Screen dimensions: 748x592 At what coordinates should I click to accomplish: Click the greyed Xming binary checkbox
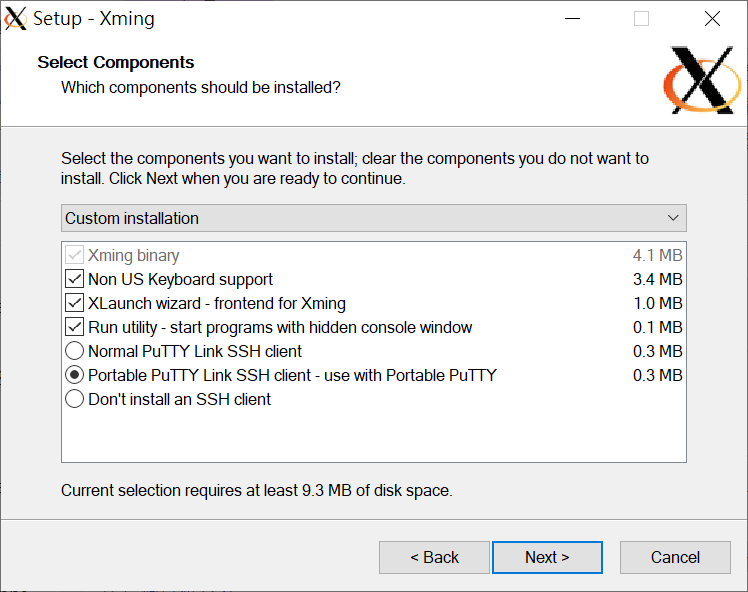(75, 255)
